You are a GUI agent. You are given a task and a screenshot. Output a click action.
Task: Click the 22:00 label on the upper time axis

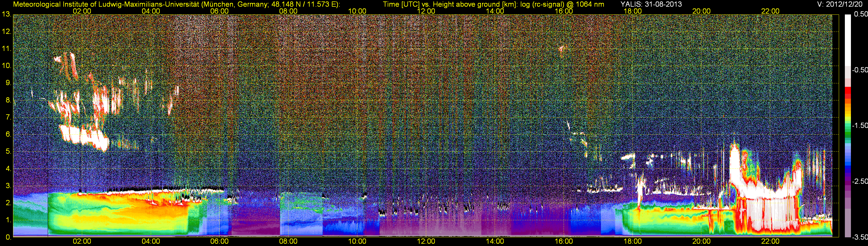(770, 11)
